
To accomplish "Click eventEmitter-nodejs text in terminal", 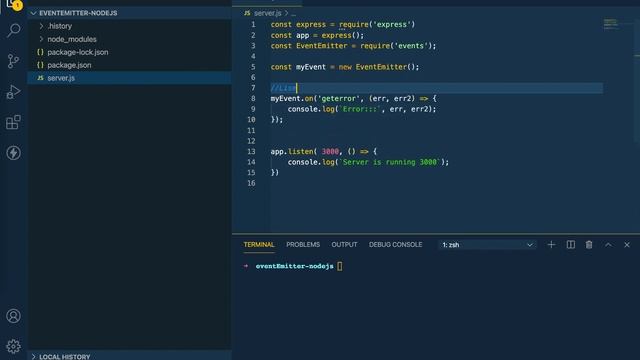I will (x=294, y=266).
